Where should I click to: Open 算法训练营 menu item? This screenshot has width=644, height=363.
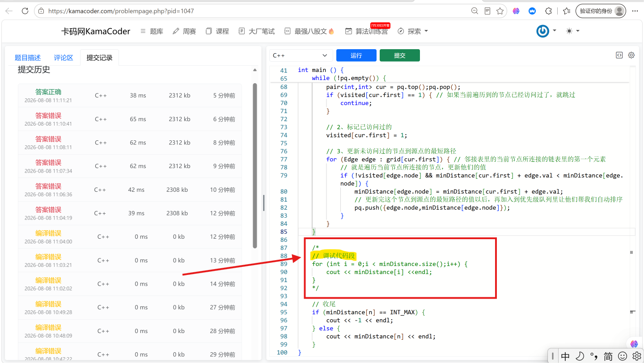pyautogui.click(x=367, y=31)
